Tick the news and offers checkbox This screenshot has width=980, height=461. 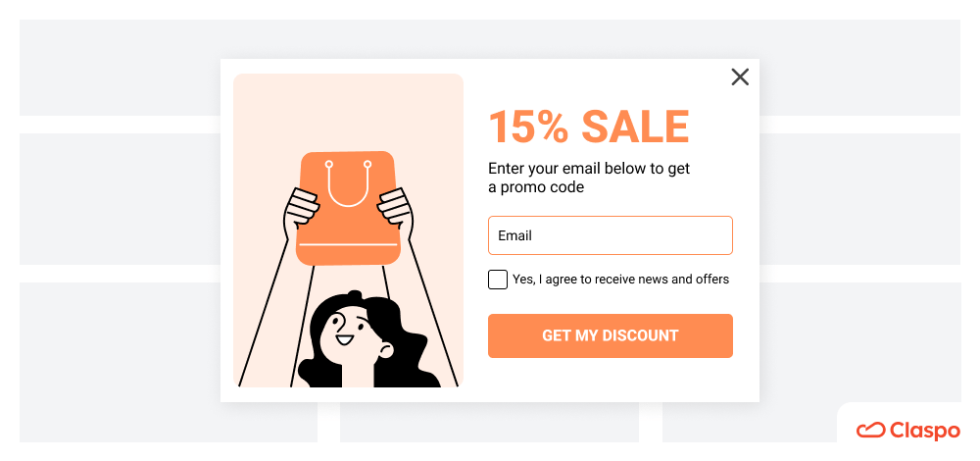coord(498,280)
